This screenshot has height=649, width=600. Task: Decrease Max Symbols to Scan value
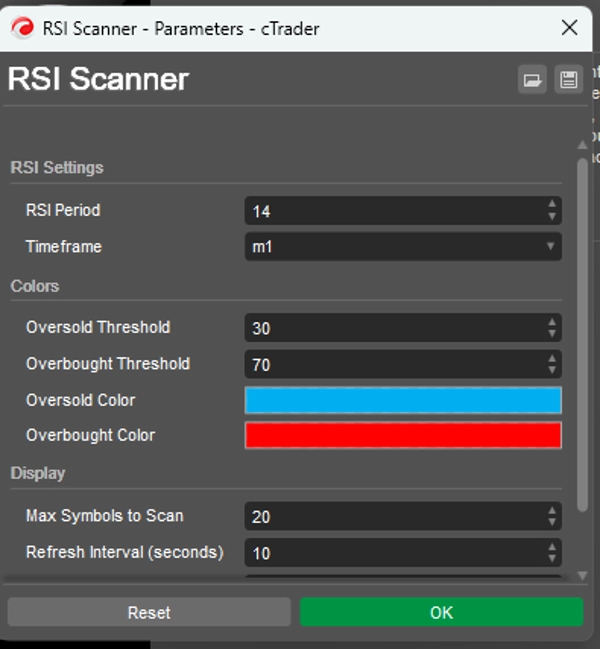[x=552, y=522]
